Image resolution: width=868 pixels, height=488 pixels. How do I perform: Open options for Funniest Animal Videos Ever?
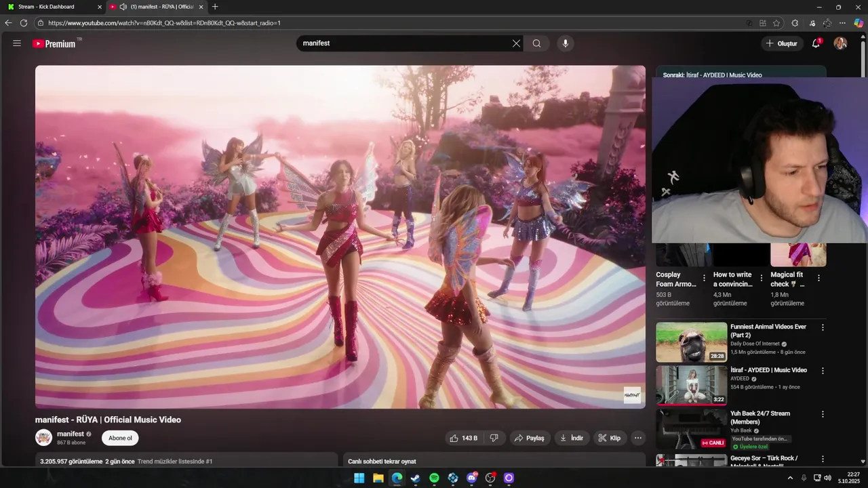pyautogui.click(x=823, y=327)
